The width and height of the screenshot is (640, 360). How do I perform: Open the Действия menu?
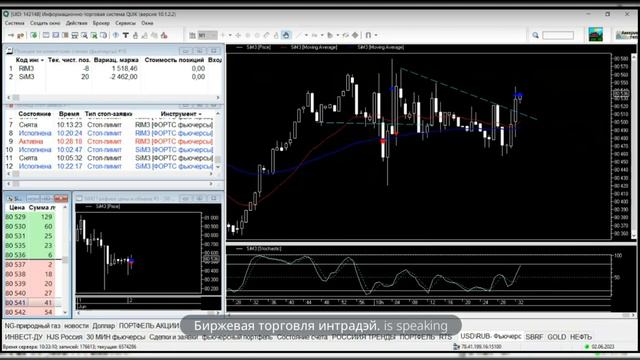pyautogui.click(x=76, y=23)
